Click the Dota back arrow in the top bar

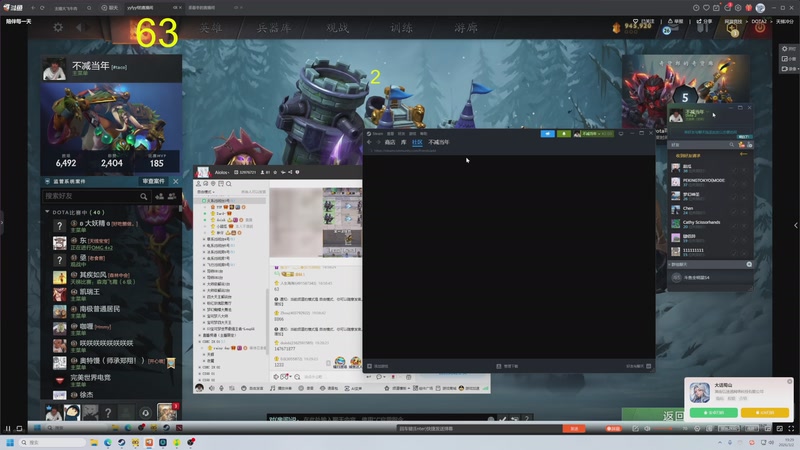79,27
